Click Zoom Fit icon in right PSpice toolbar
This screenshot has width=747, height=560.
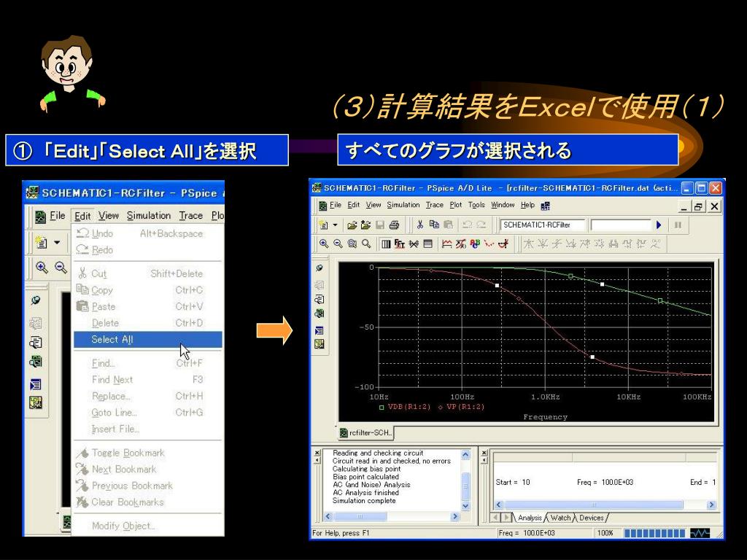point(366,244)
